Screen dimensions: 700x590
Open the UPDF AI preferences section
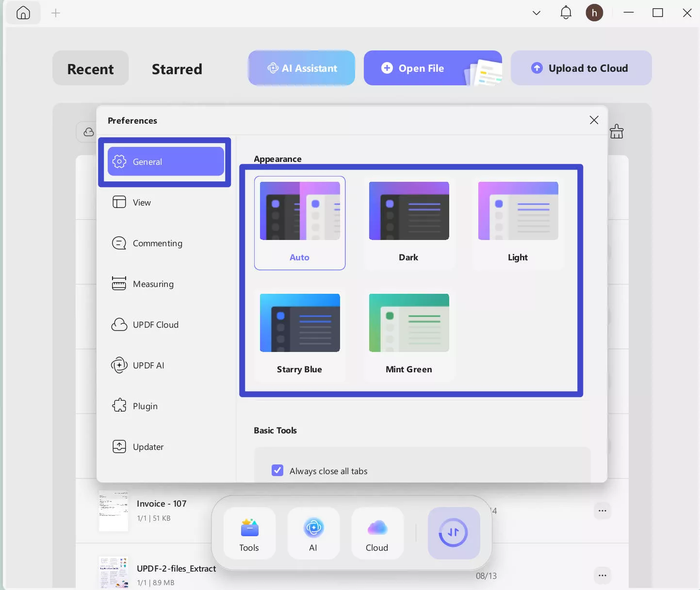(x=166, y=365)
